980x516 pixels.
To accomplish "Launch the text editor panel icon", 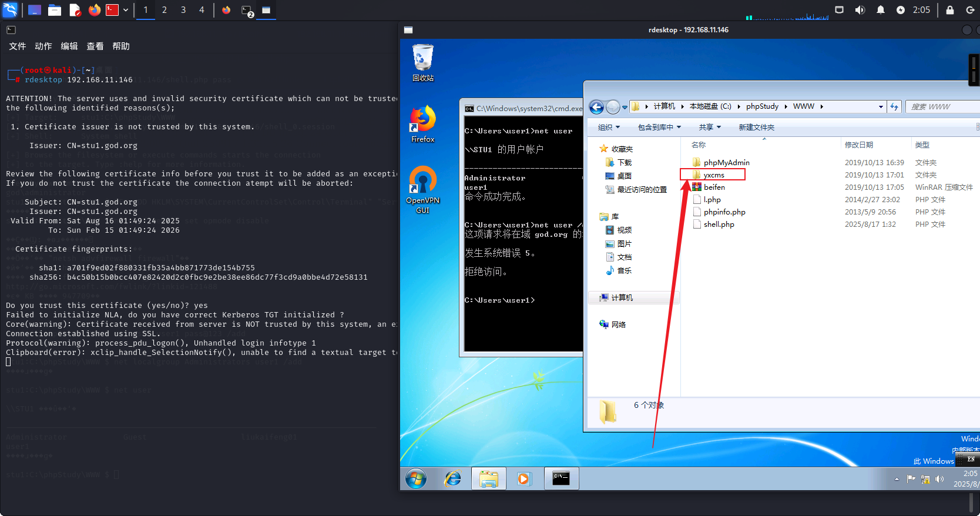I will [x=75, y=10].
